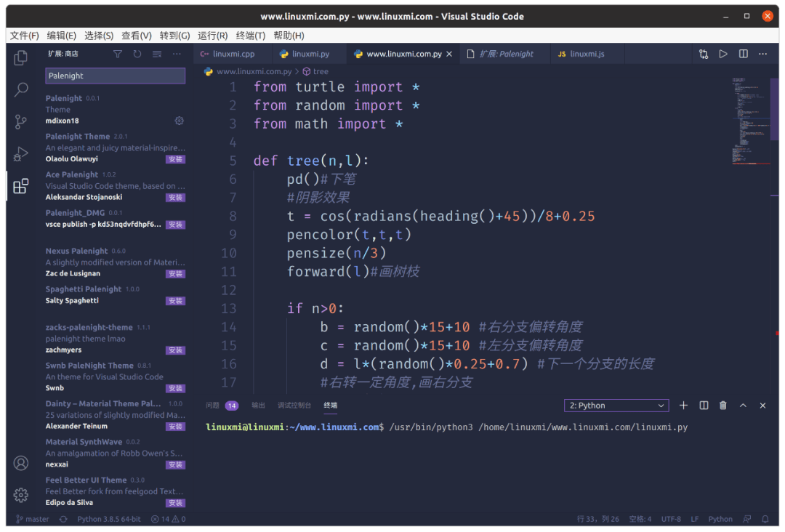Screen dimensions: 785x532
Task: Synchronize changes icon in status bar
Action: [x=63, y=519]
